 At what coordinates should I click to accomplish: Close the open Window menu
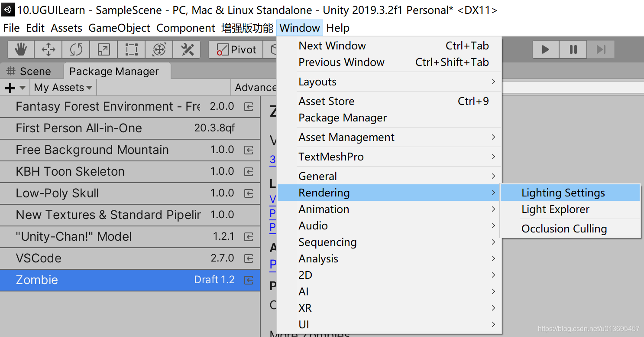pos(300,28)
